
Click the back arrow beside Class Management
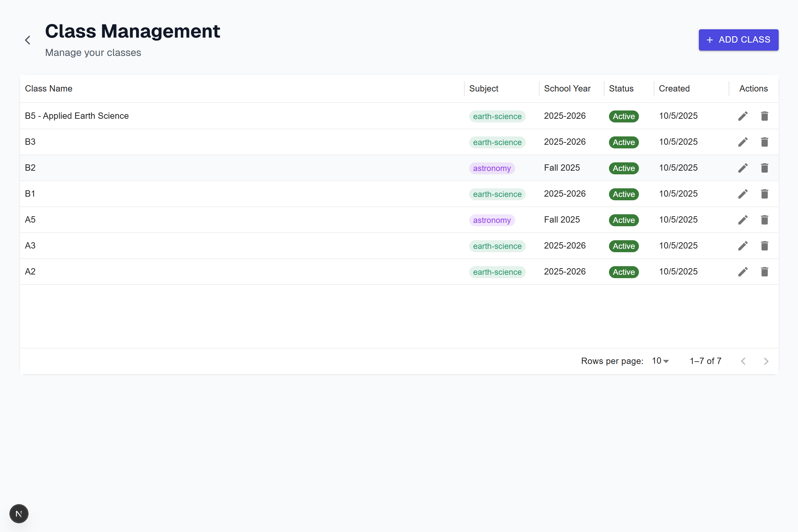coord(28,40)
